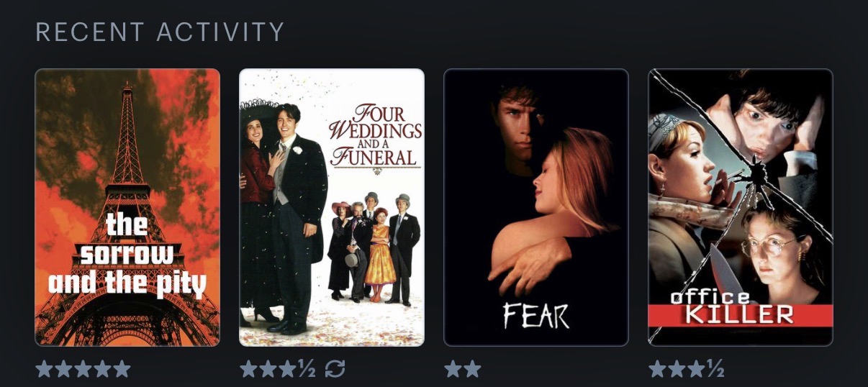Open the Recent Activity section heading

(x=160, y=32)
